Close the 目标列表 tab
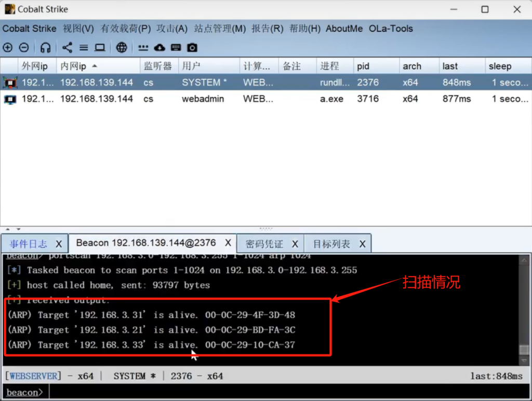The image size is (532, 401). pos(362,244)
